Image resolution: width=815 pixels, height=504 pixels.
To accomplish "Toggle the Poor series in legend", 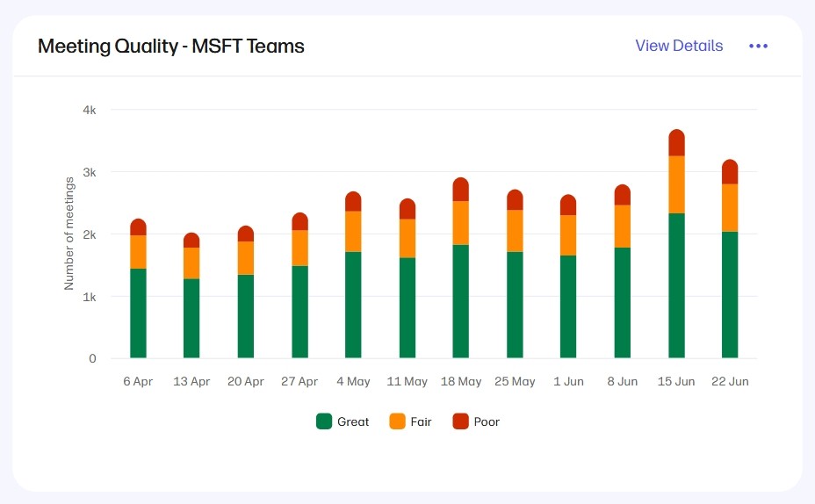I will point(476,421).
